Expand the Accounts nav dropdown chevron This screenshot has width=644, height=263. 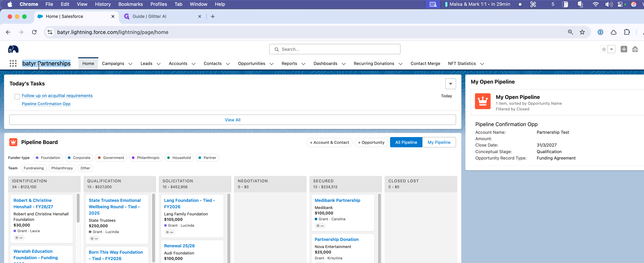[x=193, y=64]
